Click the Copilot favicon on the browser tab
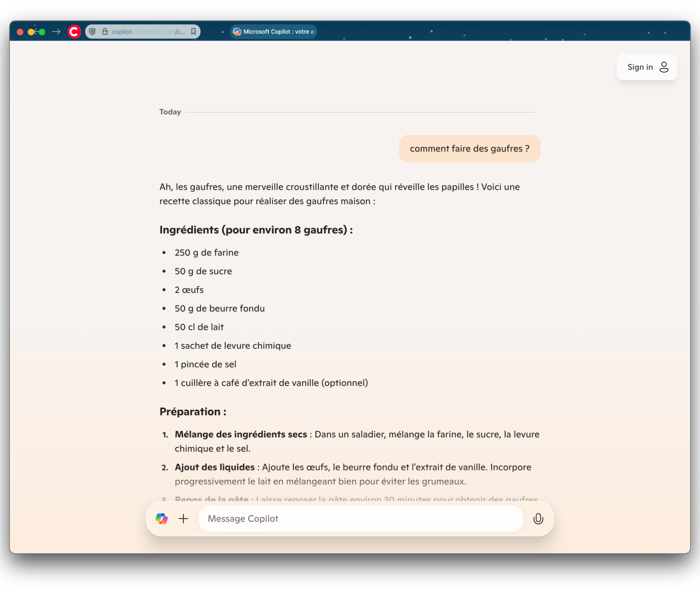Viewport: 700px width, 594px height. (x=237, y=31)
